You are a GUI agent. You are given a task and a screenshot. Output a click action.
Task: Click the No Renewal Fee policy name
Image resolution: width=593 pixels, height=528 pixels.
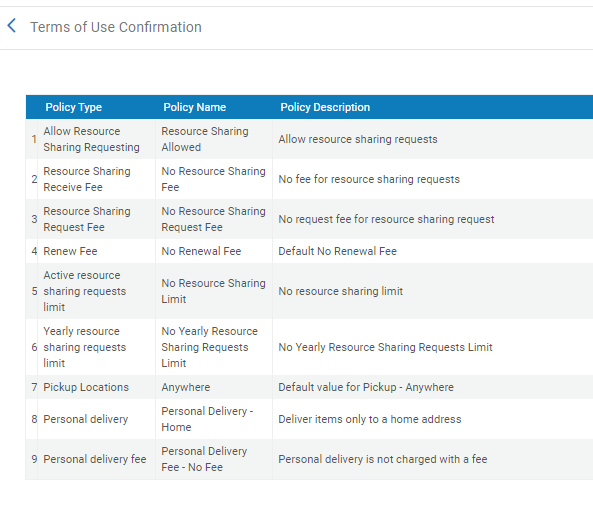click(201, 251)
